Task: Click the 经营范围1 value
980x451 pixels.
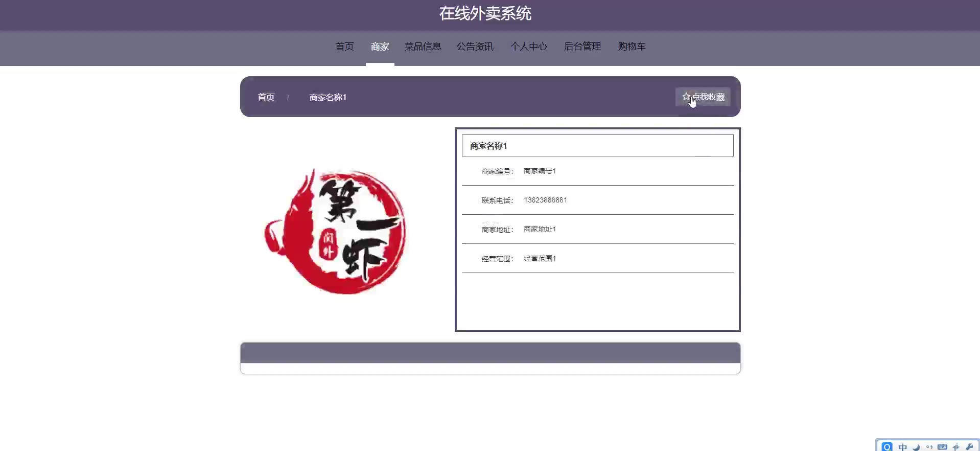Action: tap(540, 258)
